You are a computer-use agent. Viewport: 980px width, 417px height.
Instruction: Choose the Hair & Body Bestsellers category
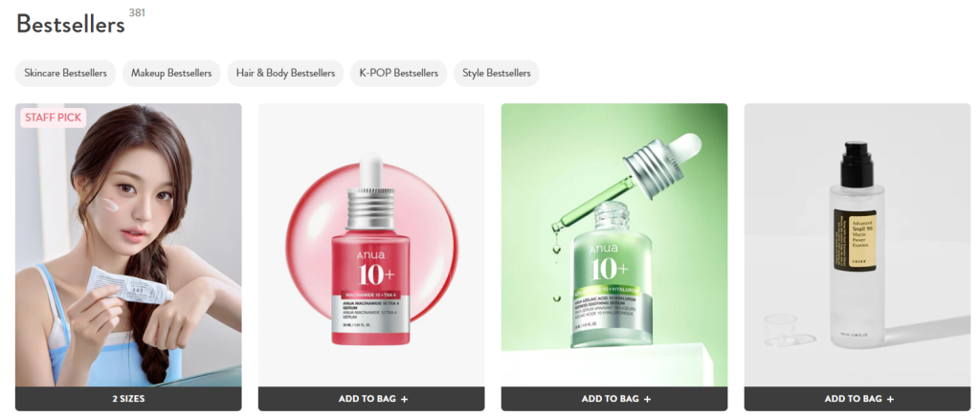pyautogui.click(x=285, y=73)
